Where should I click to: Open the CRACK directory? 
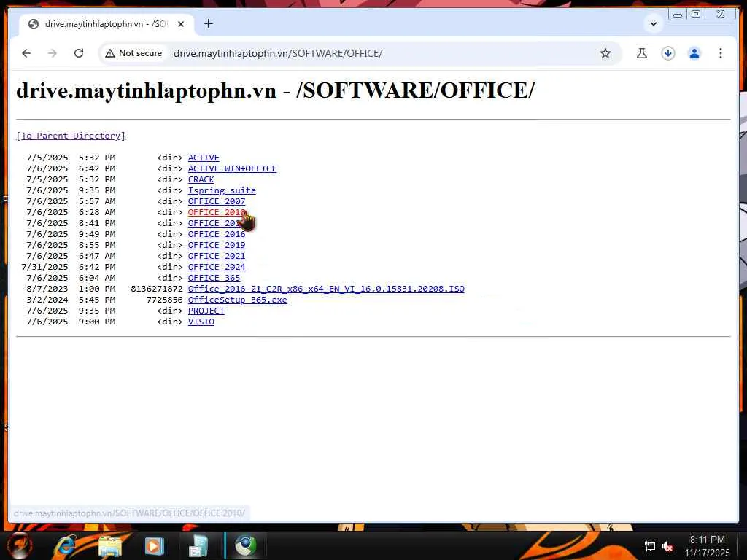pyautogui.click(x=201, y=179)
